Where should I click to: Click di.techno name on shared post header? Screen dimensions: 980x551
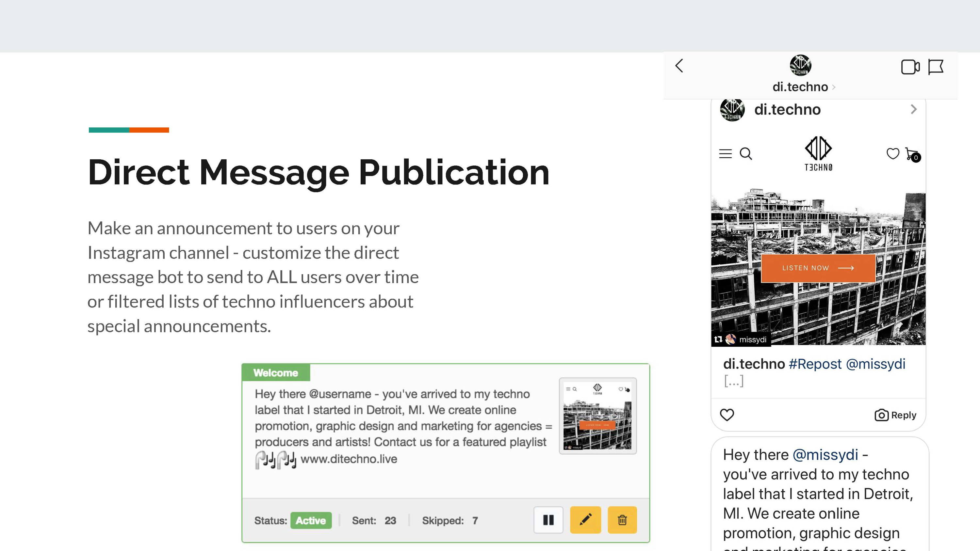(x=788, y=110)
